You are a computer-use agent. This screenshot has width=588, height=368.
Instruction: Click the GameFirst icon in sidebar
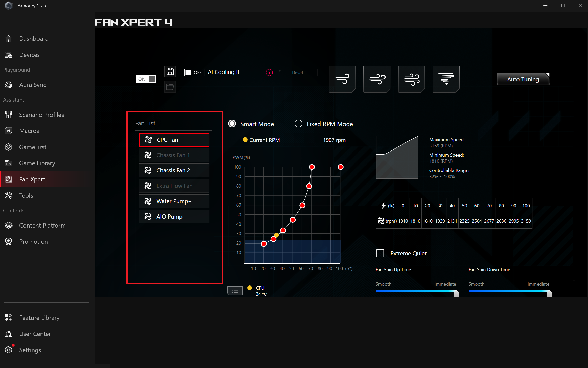[8, 147]
